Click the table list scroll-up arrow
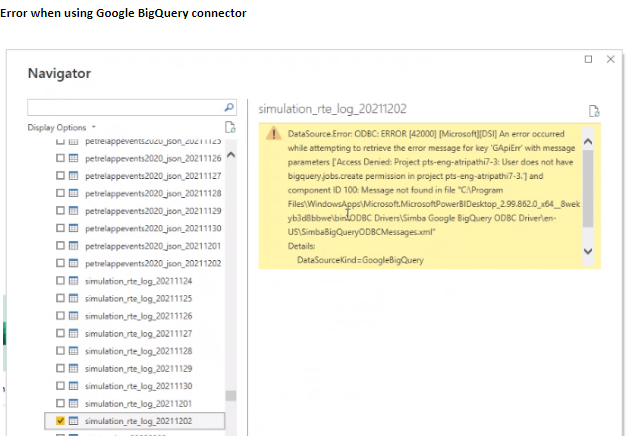This screenshot has width=635, height=436. click(231, 155)
